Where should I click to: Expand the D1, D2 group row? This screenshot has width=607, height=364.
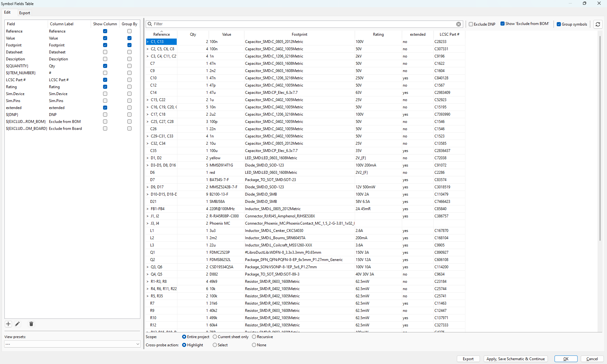click(147, 158)
